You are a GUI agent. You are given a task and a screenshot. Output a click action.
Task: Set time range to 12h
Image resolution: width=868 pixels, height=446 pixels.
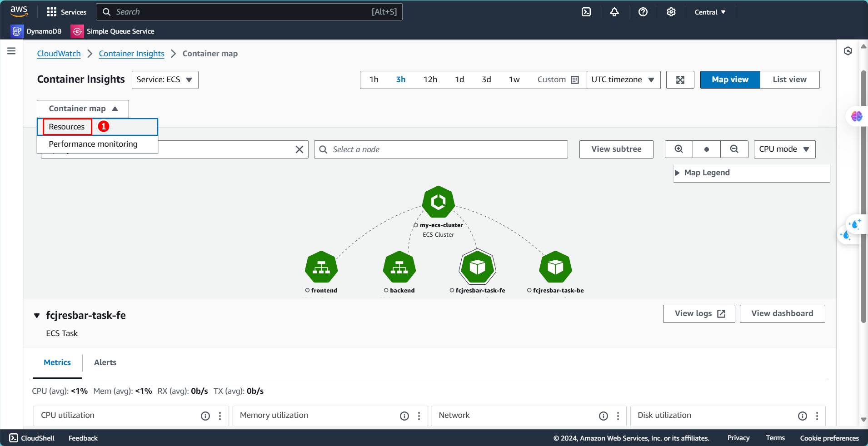pos(430,79)
